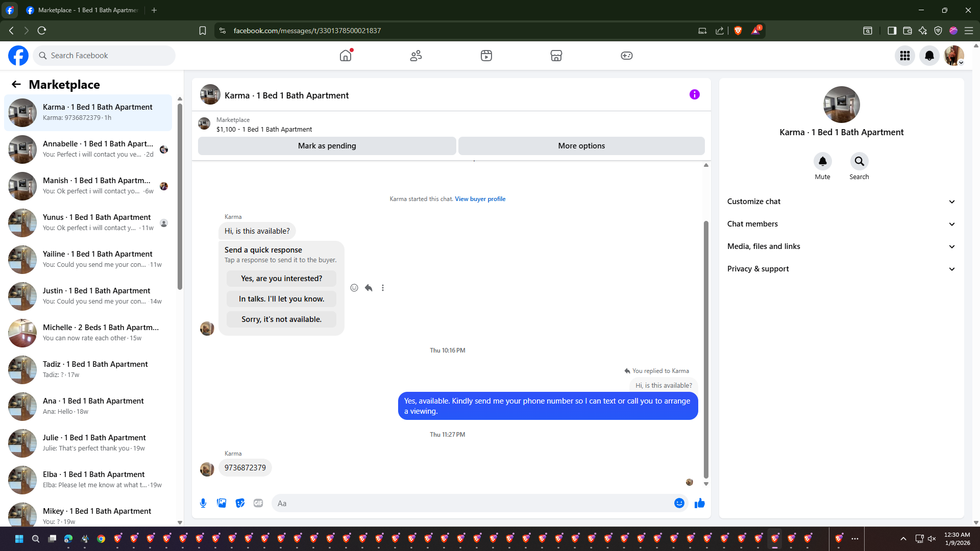
Task: Open Chrome from the taskbar
Action: [x=101, y=539]
